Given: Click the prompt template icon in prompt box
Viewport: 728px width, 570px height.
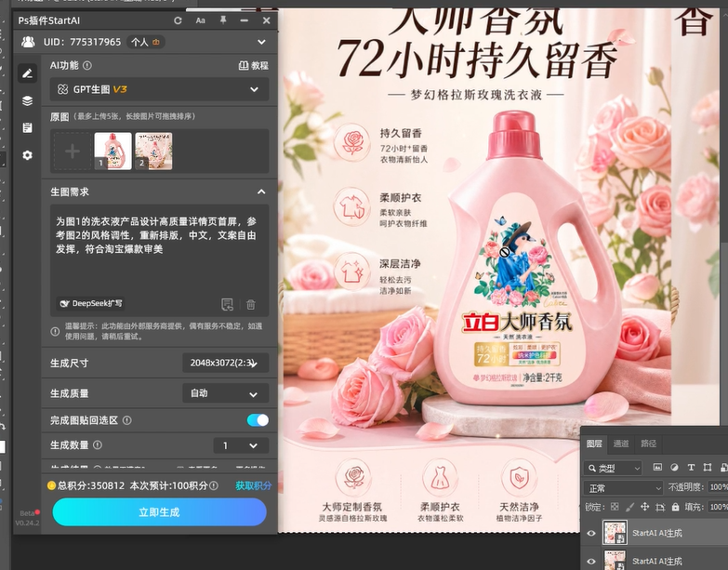Looking at the screenshot, I should click(x=227, y=304).
